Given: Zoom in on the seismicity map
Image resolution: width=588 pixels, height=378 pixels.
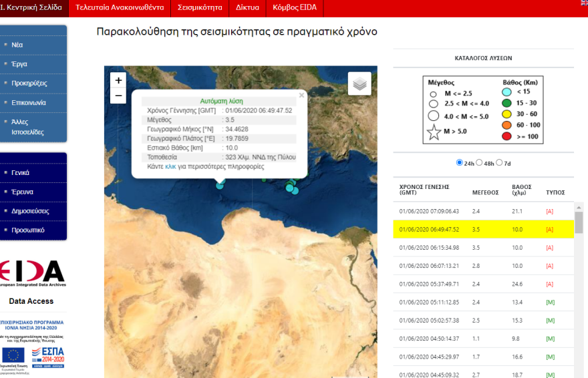Looking at the screenshot, I should pyautogui.click(x=118, y=80).
